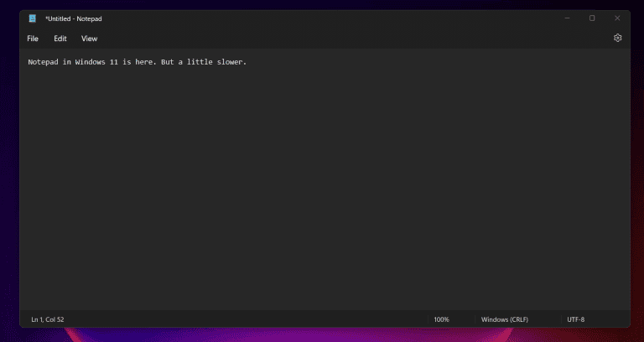Click the UTF-8 encoding indicator
The width and height of the screenshot is (644, 342).
(x=575, y=319)
